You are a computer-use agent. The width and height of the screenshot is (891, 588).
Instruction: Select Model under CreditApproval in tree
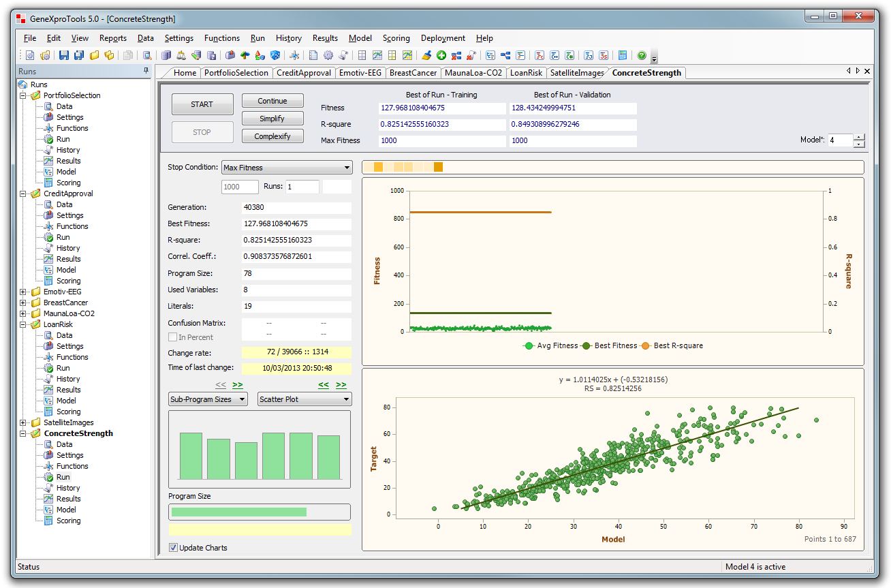coord(66,270)
